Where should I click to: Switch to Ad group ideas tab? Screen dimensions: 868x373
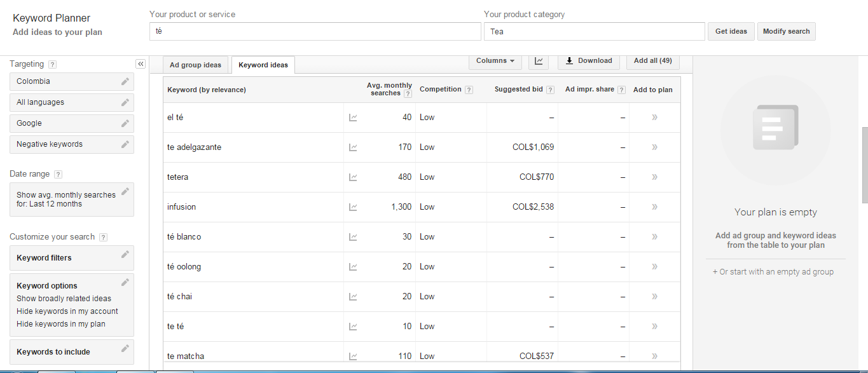(196, 65)
